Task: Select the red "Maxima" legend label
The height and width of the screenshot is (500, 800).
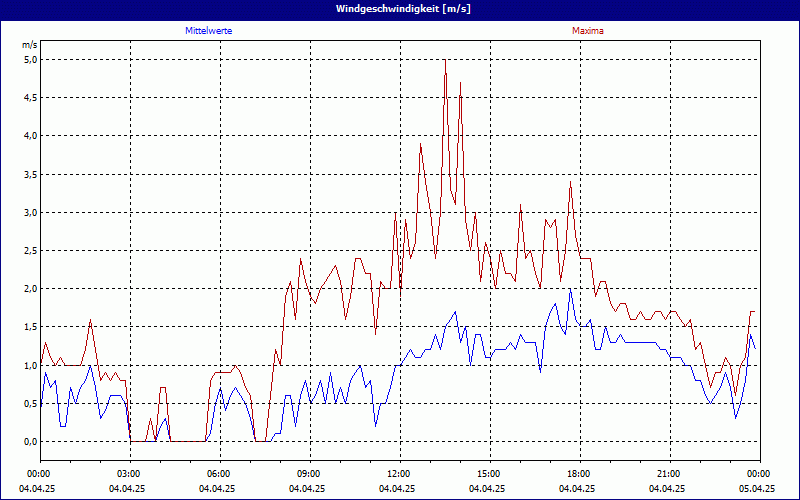Action: [x=587, y=31]
